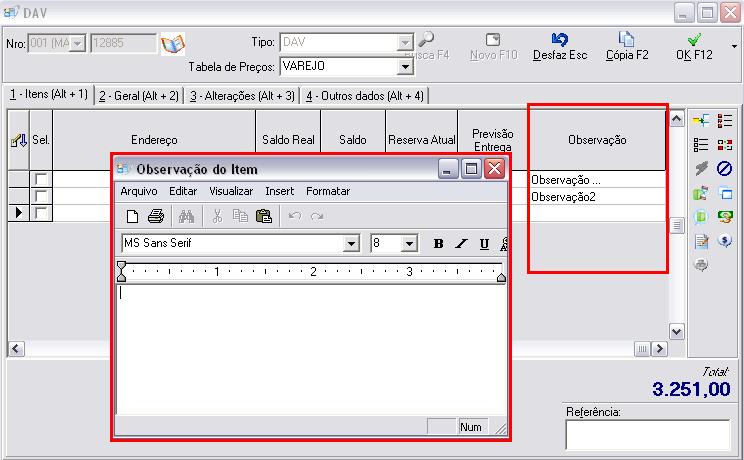Open the font size dropdown
Image resolution: width=744 pixels, height=460 pixels.
pyautogui.click(x=409, y=244)
